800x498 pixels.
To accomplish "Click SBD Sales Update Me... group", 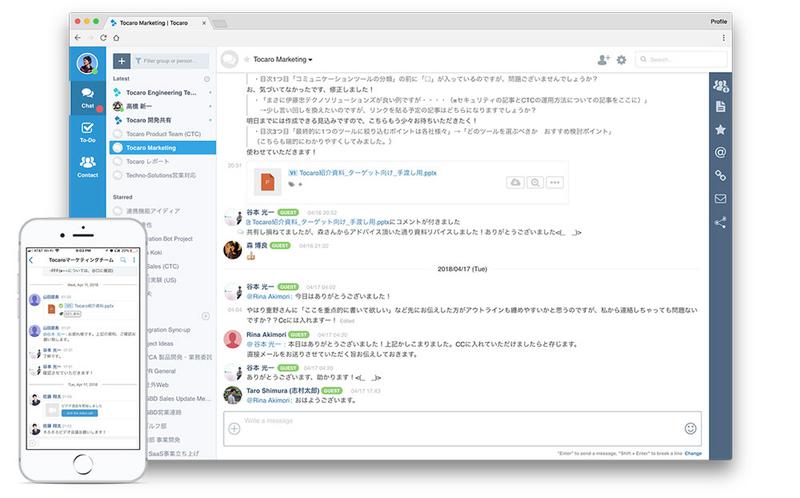I will pos(178,399).
